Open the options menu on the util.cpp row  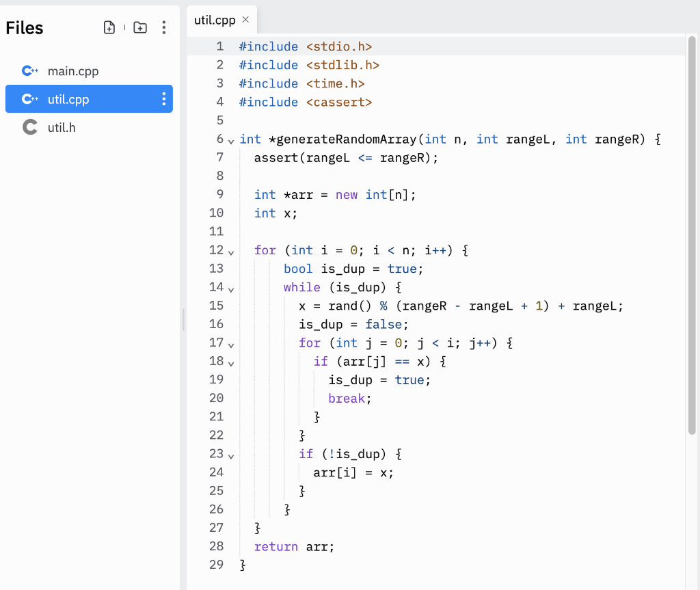coord(163,98)
